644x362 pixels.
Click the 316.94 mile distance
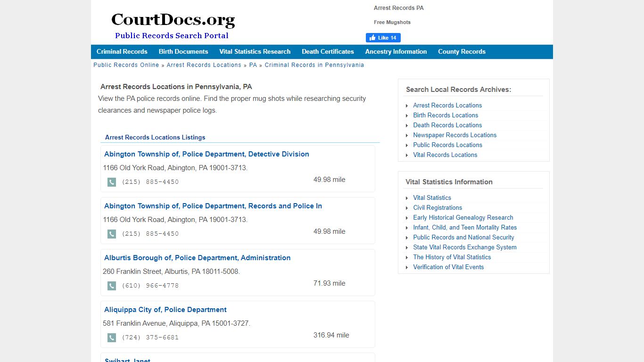pyautogui.click(x=331, y=335)
